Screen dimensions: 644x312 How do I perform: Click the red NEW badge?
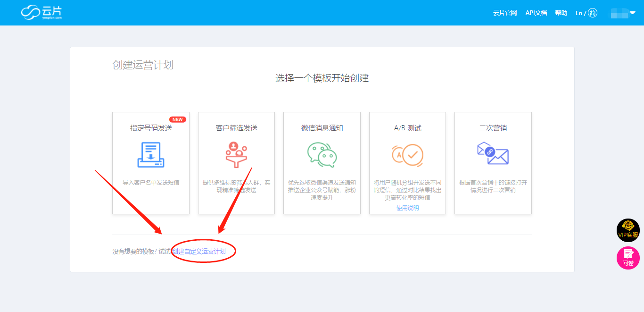[x=178, y=119]
